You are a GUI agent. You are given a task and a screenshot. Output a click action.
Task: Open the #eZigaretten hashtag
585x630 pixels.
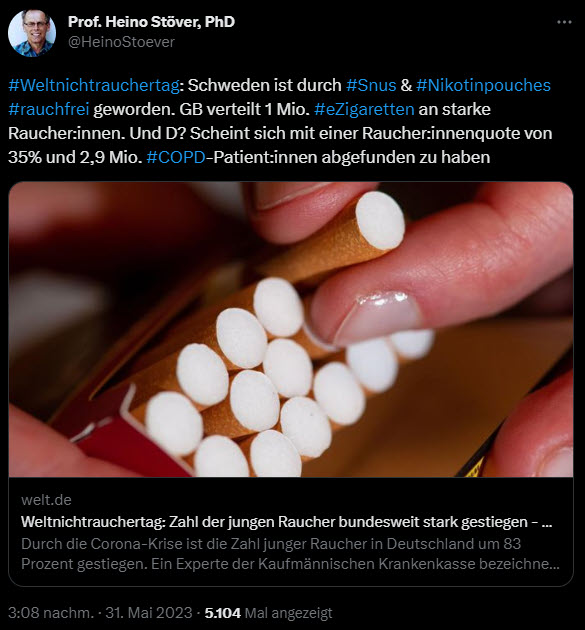coord(364,109)
